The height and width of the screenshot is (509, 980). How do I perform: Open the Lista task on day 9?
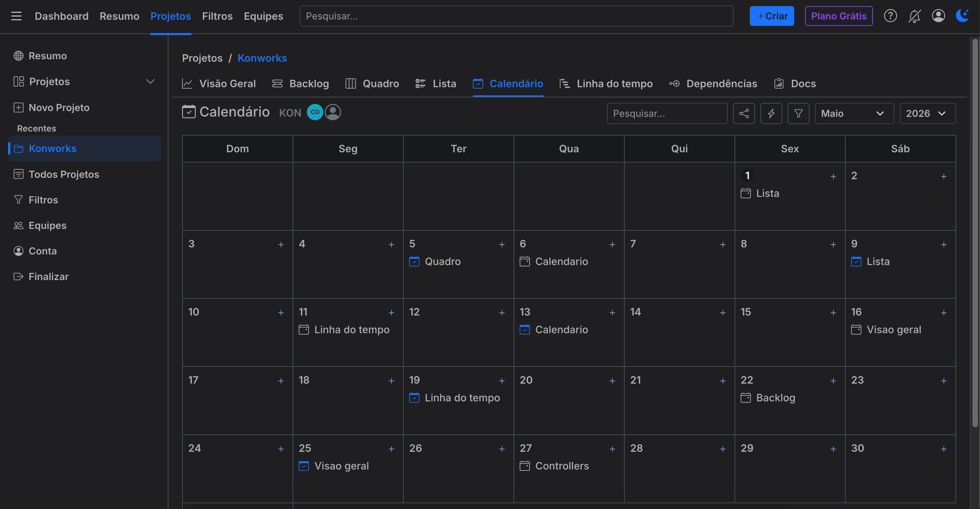pos(871,262)
